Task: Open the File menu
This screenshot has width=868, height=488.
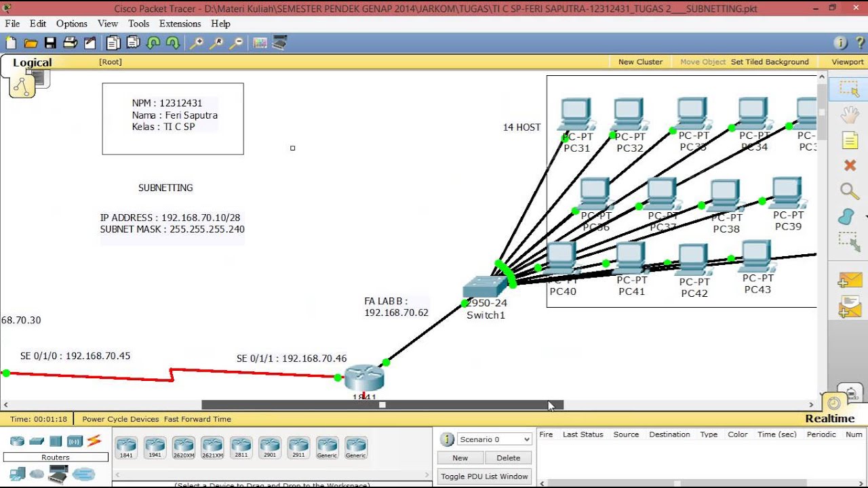Action: (12, 23)
